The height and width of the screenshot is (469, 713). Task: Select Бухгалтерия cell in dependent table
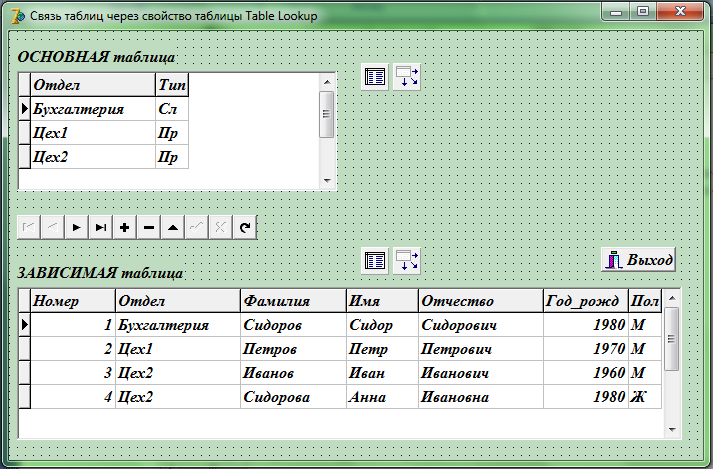tap(178, 325)
